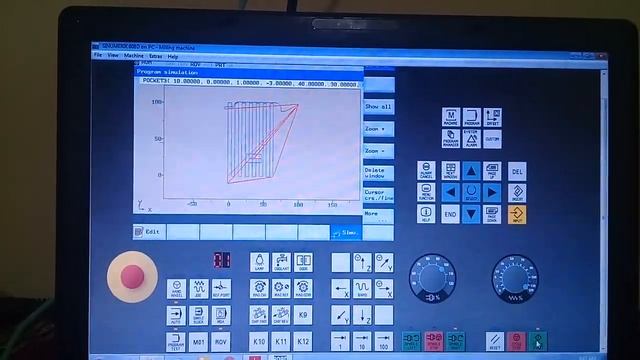Click the END key

click(450, 214)
